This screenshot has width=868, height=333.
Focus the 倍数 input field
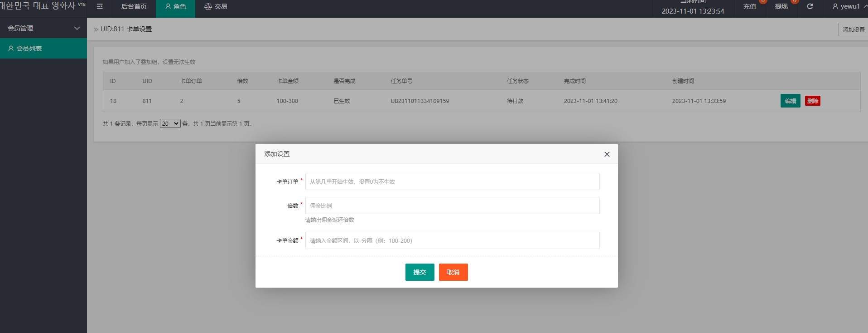(452, 206)
